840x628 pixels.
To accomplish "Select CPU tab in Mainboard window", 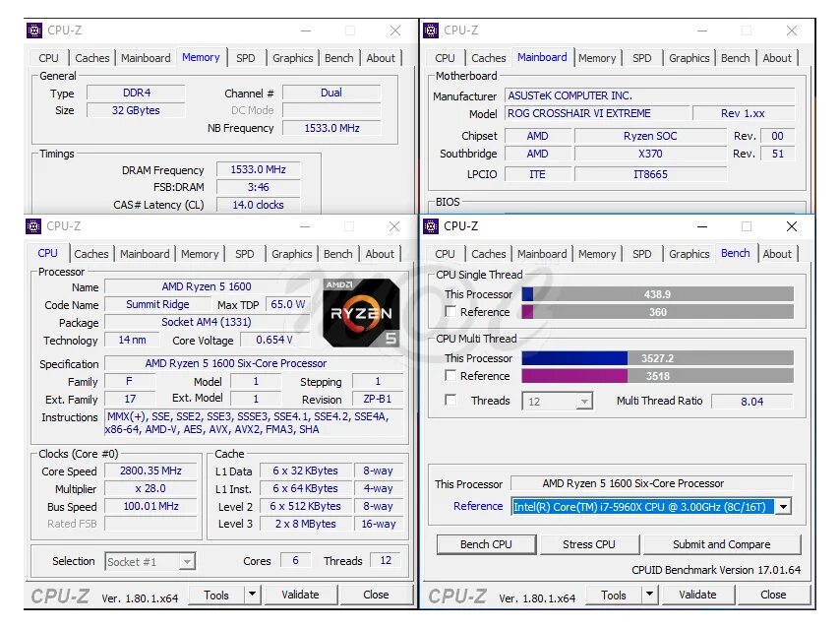I will click(445, 58).
